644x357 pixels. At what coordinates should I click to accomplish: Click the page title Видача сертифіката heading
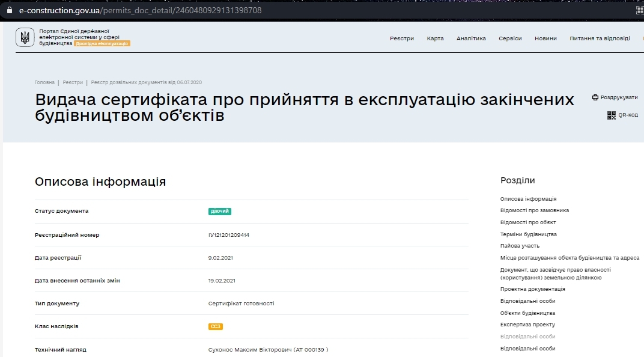coord(305,107)
